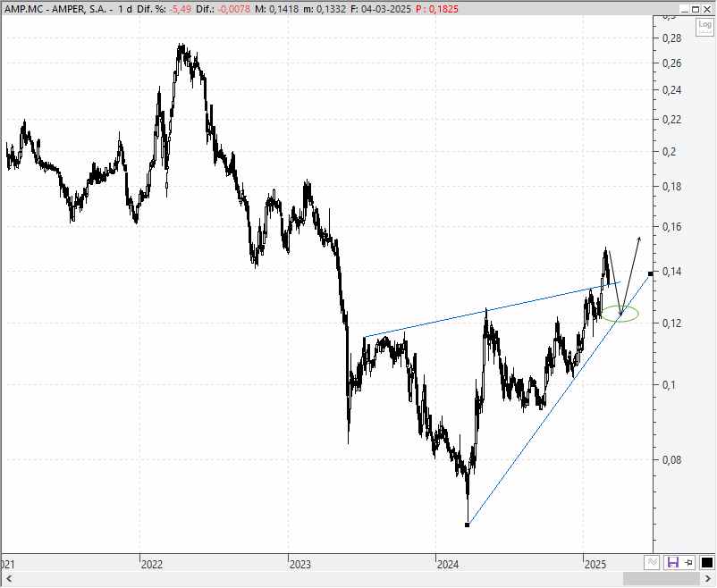Click the 2024 time axis label

click(448, 564)
